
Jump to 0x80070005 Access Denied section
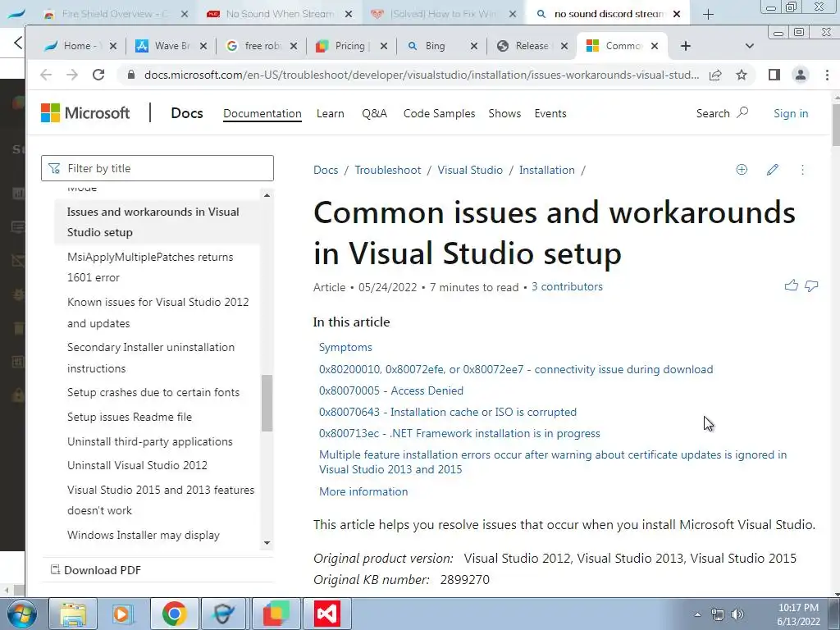click(391, 390)
